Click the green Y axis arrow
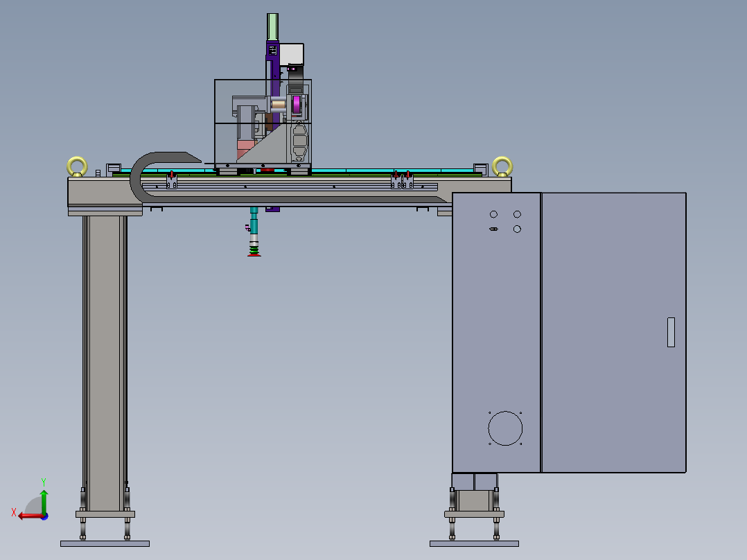Image resolution: width=747 pixels, height=560 pixels. coord(43,499)
